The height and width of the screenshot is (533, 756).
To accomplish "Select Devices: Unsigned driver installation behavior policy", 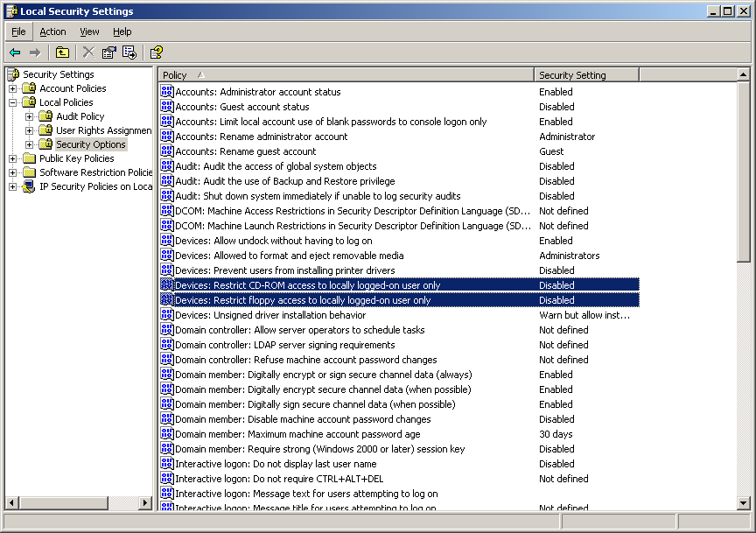I will coord(269,315).
